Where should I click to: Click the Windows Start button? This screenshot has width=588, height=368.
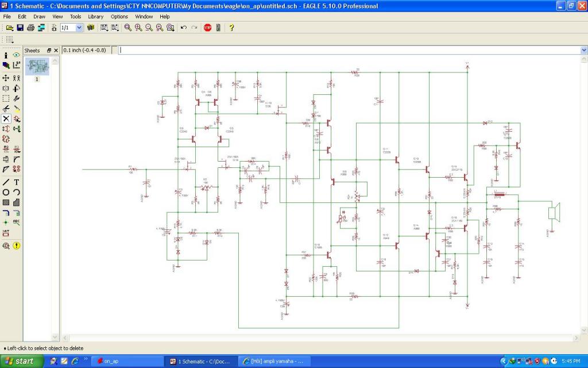20,361
